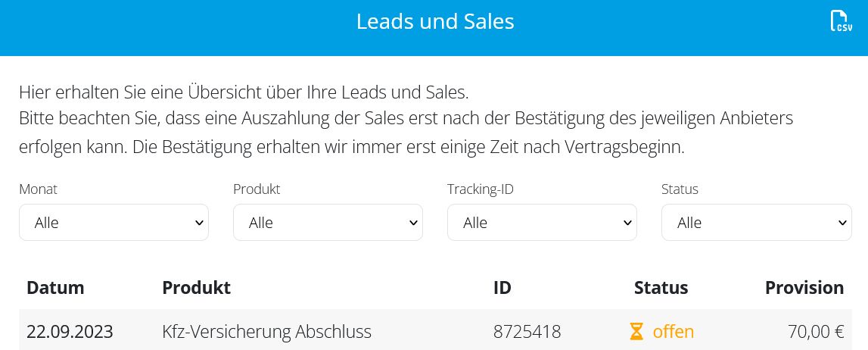Click the Status table column header
Screen dimensions: 868x350
point(661,287)
